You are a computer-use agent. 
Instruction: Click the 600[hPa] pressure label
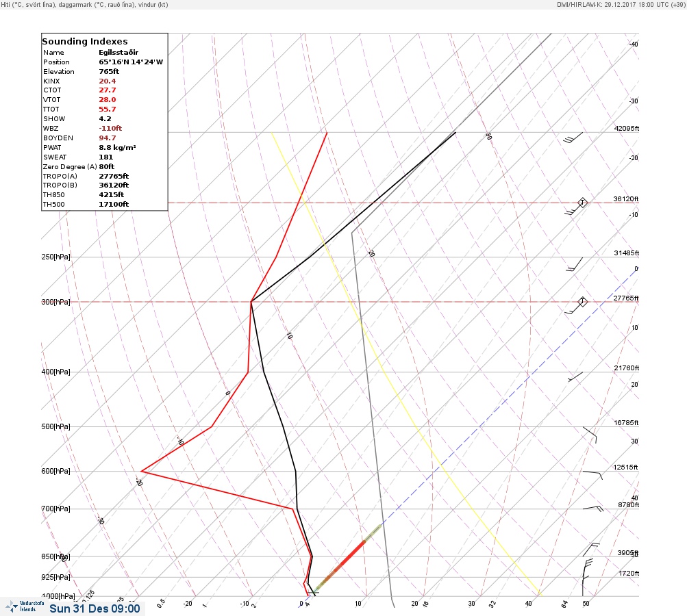[x=55, y=471]
